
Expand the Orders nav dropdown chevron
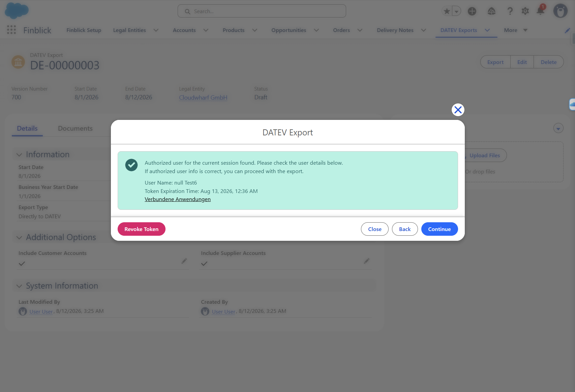pyautogui.click(x=360, y=30)
